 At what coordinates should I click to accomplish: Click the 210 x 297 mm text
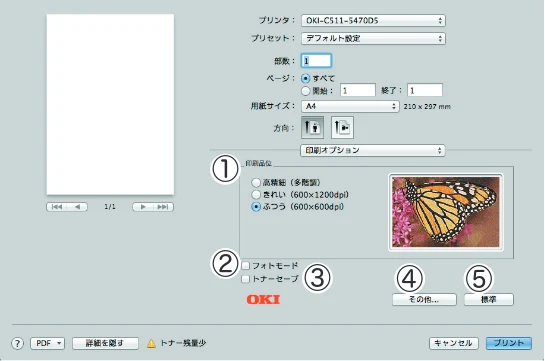pyautogui.click(x=427, y=107)
